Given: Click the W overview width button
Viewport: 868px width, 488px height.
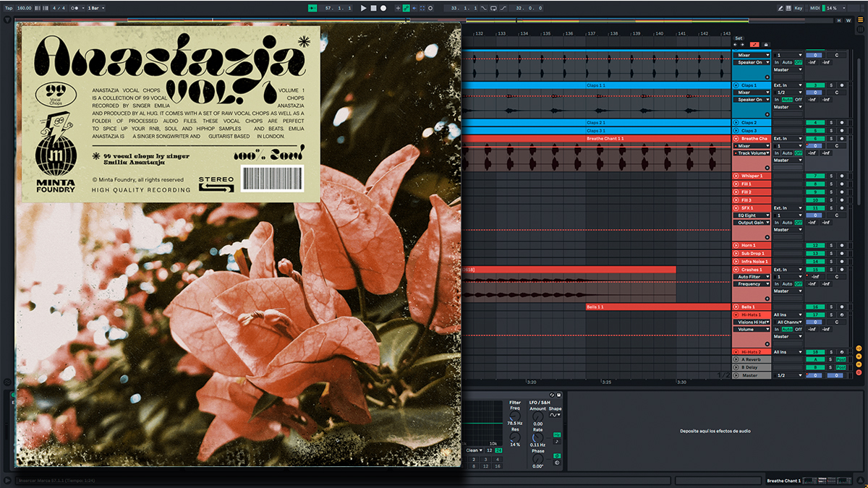Looking at the screenshot, I should click(848, 20).
